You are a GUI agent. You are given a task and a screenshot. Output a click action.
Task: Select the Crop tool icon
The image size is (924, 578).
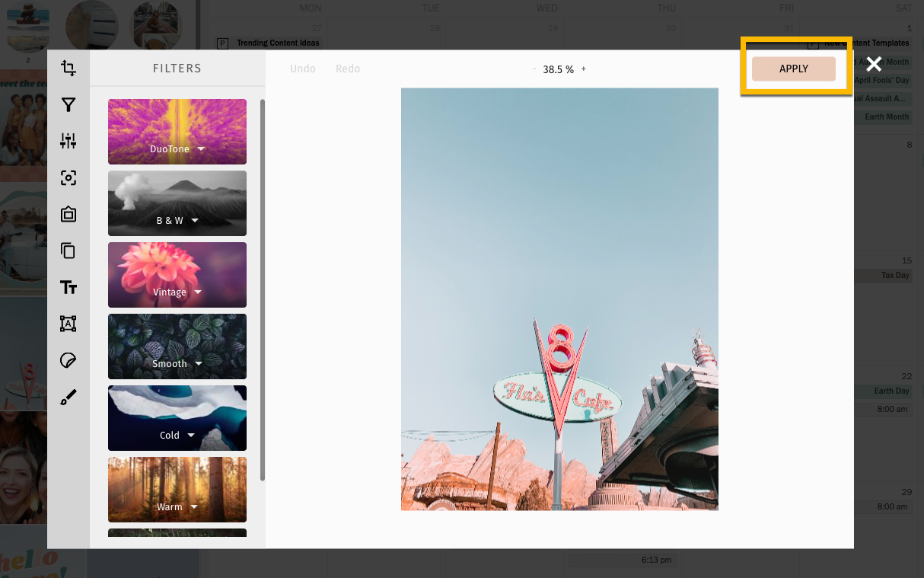(69, 69)
